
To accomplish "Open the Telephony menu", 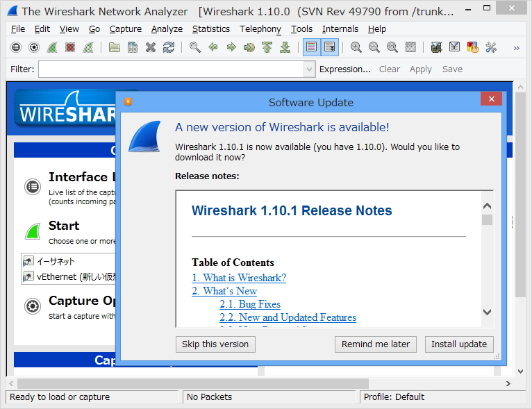I will (x=260, y=29).
